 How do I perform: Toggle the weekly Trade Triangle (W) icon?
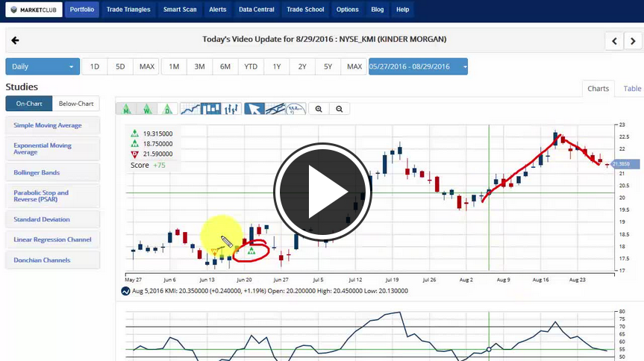point(147,109)
